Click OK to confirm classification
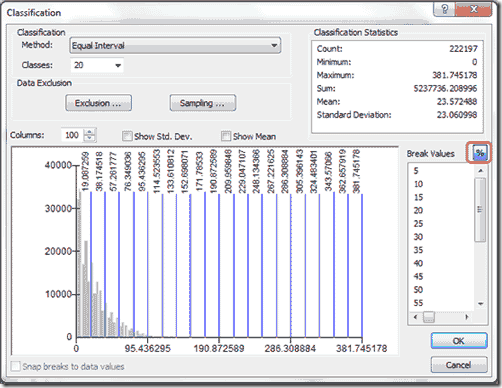502x388 pixels. pos(459,341)
